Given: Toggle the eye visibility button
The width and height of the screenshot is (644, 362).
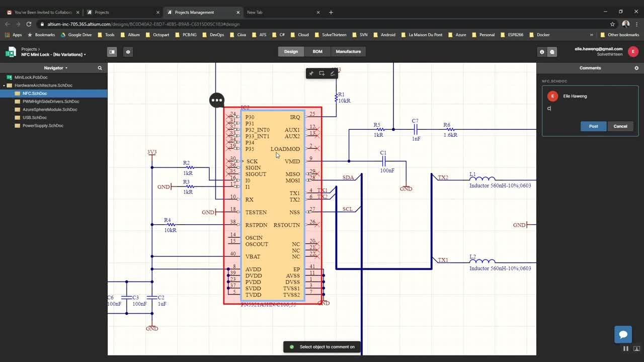Looking at the screenshot, I should coord(128,52).
